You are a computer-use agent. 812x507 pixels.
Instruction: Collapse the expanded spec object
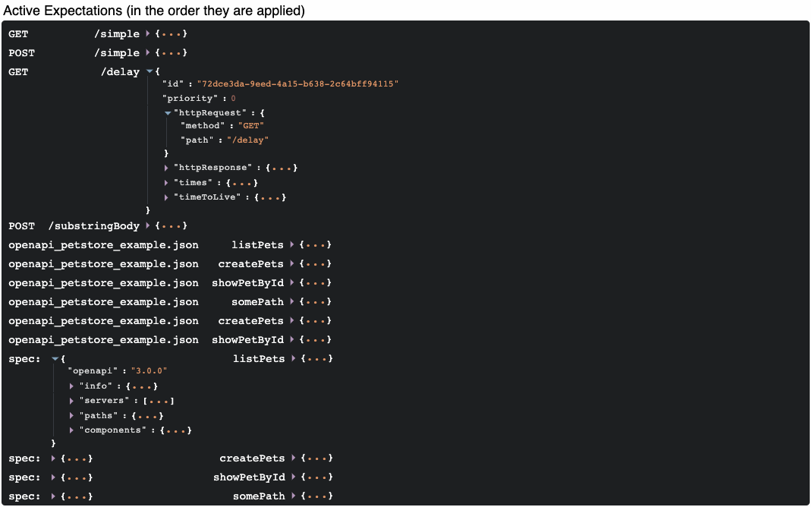tap(55, 359)
